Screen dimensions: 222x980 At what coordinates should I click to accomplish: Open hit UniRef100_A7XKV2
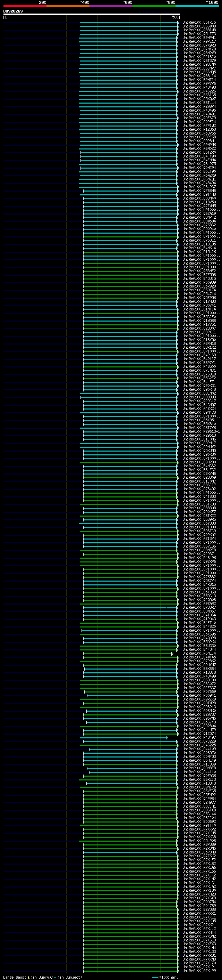[199, 829]
